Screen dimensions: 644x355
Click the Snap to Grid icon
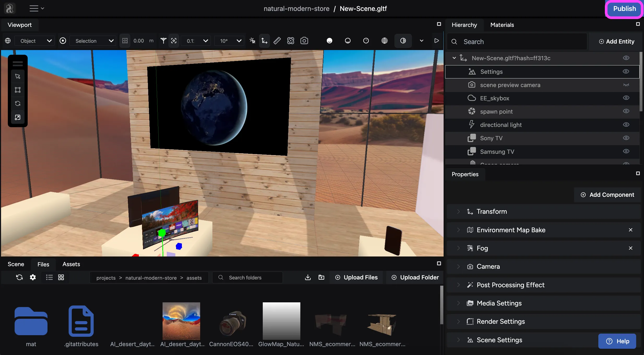pyautogui.click(x=126, y=41)
